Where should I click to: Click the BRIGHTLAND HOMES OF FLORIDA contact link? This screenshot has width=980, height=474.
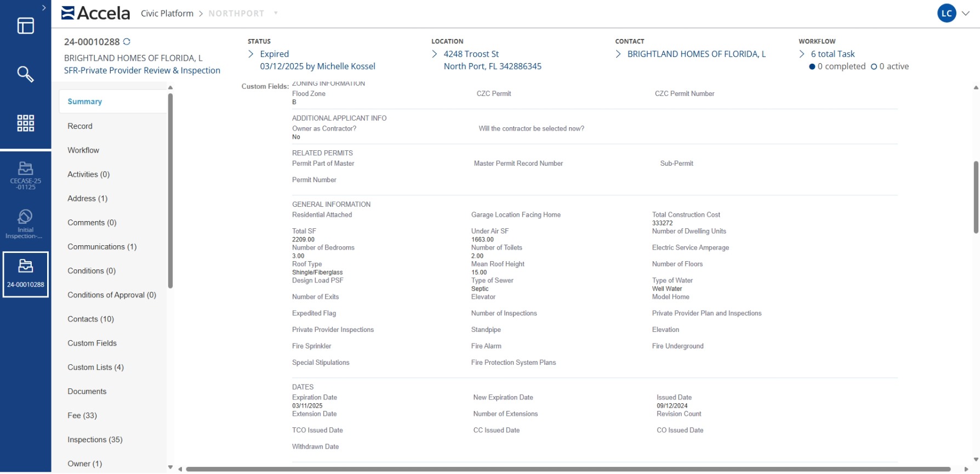click(x=696, y=54)
